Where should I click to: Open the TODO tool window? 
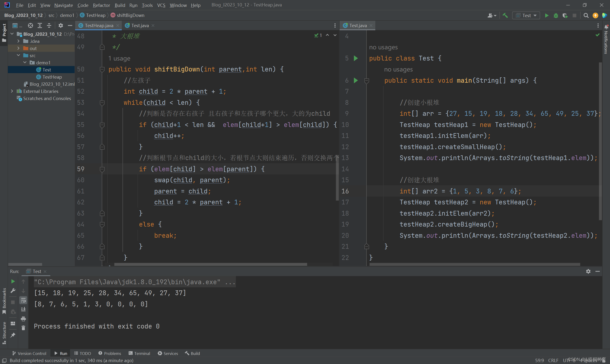[82, 353]
